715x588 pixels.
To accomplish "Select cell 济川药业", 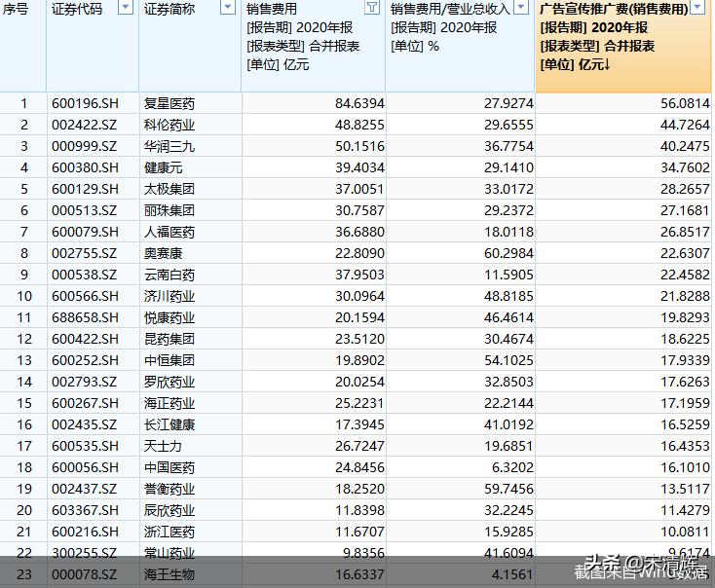I will point(169,296).
